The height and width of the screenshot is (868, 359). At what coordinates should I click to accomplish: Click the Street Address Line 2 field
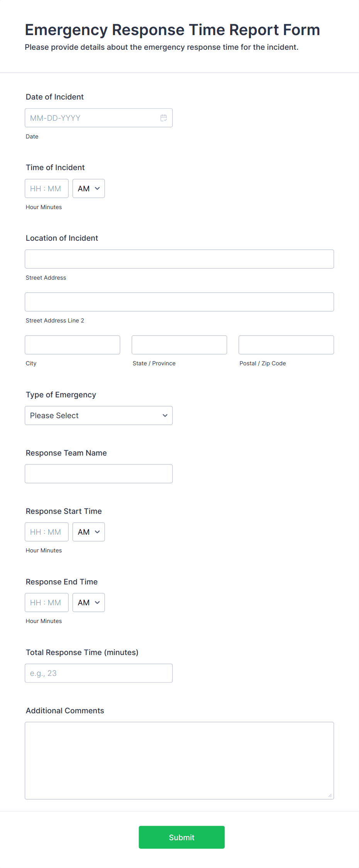[x=179, y=302]
